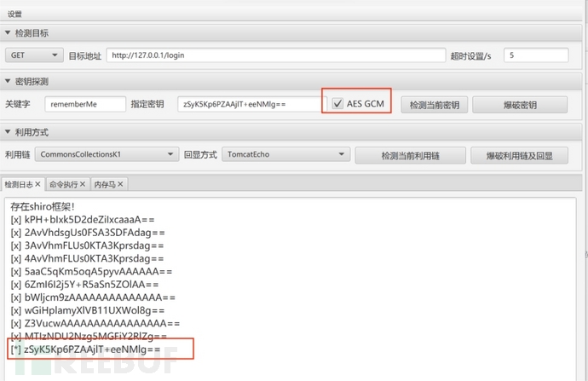Viewport: 588px width, 381px height.
Task: Close the 命令执行 tab
Action: coord(83,184)
